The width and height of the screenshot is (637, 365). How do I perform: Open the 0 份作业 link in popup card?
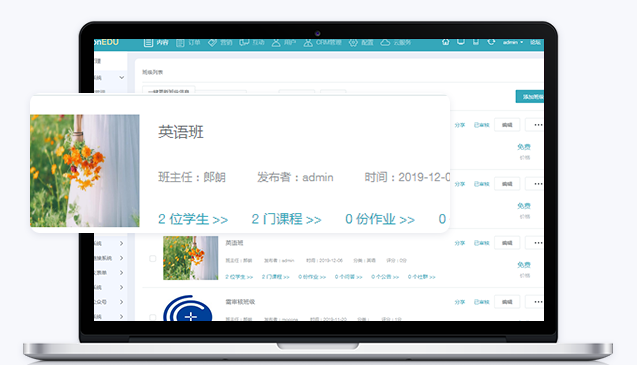tap(380, 219)
